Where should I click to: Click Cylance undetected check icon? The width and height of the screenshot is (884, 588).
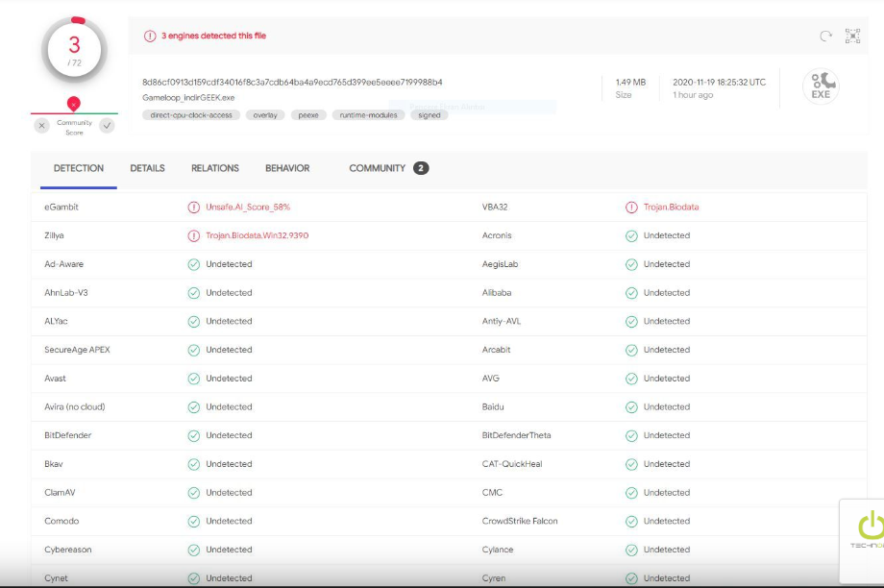point(631,550)
